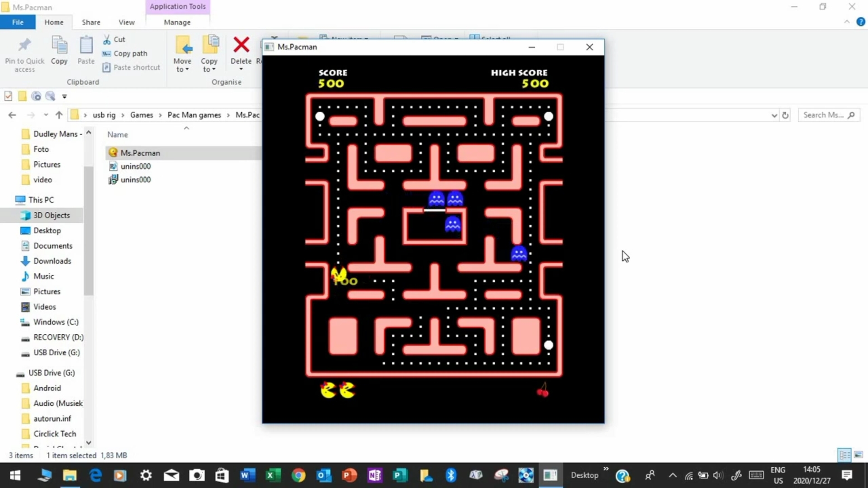
Task: Switch to Large icons view layout icon
Action: (x=858, y=455)
